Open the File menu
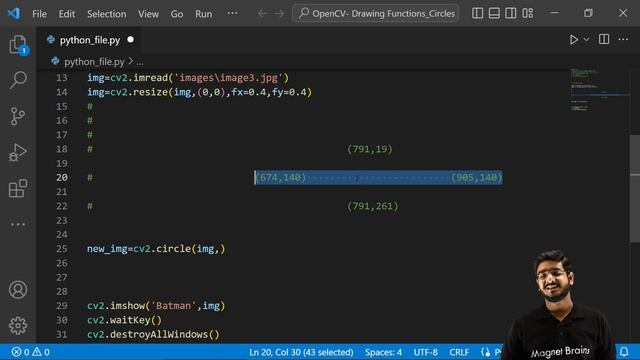 [x=39, y=14]
